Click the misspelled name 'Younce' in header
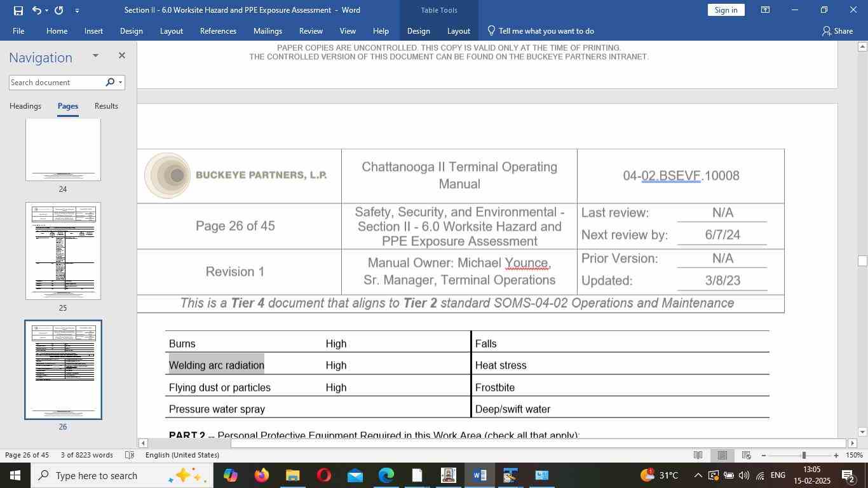Screen dimensions: 868x488 tap(527, 263)
